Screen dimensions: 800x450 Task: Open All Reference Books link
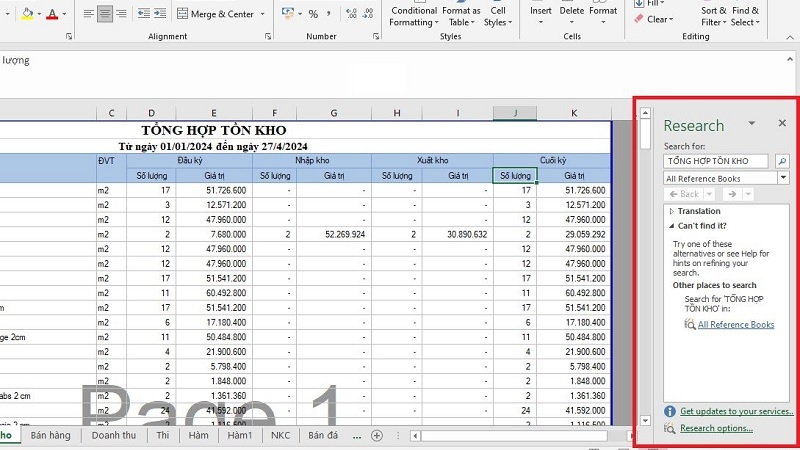(736, 324)
